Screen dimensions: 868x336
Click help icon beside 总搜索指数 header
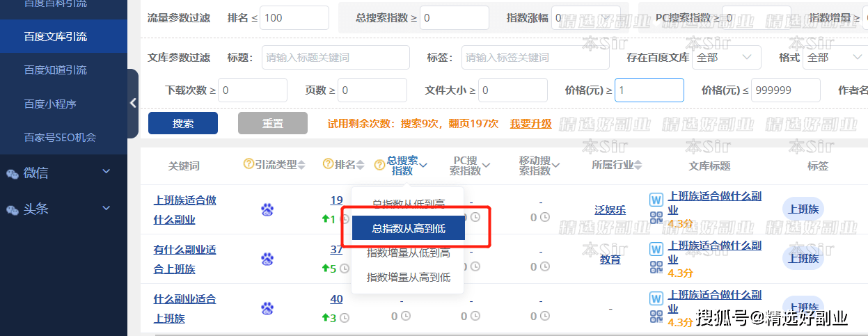(x=379, y=165)
